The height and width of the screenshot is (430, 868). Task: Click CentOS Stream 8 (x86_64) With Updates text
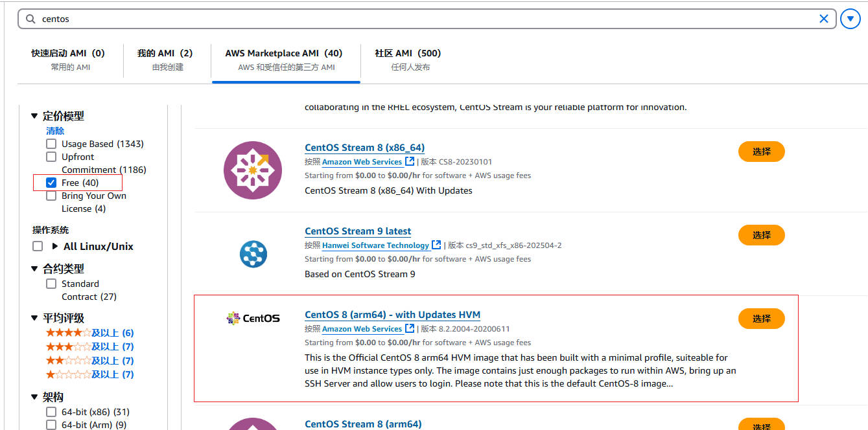(388, 190)
